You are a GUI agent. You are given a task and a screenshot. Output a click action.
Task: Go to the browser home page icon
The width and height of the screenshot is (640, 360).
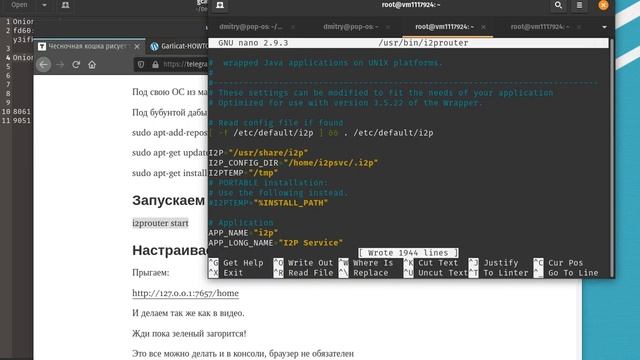point(92,64)
